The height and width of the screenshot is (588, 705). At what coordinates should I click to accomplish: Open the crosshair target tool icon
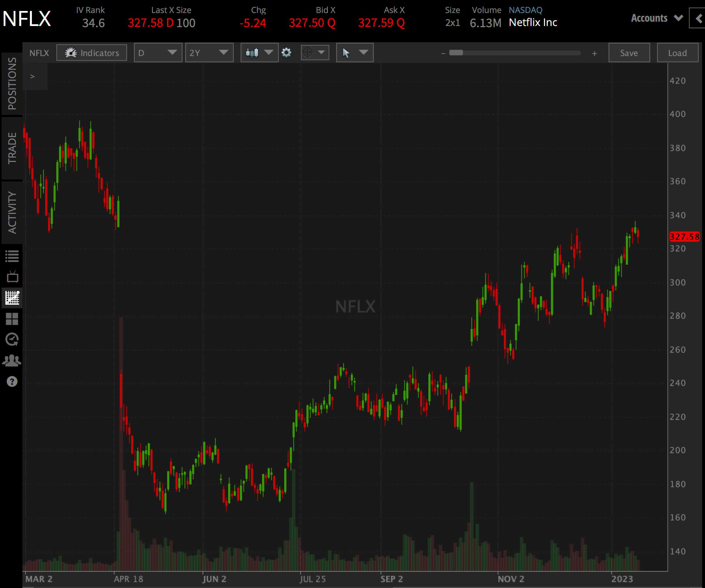tap(307, 53)
